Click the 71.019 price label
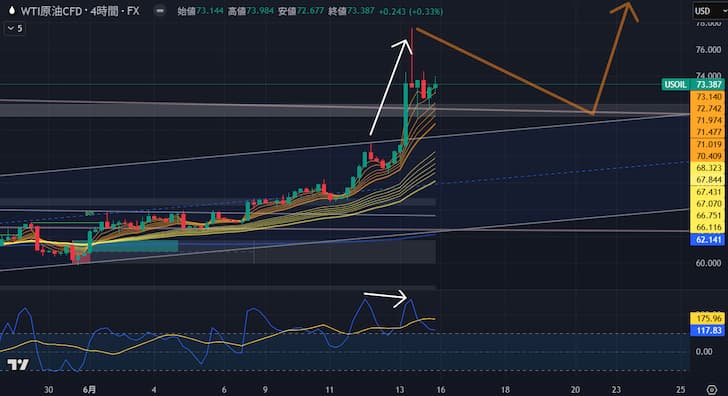Image resolution: width=728 pixels, height=396 pixels. click(708, 144)
